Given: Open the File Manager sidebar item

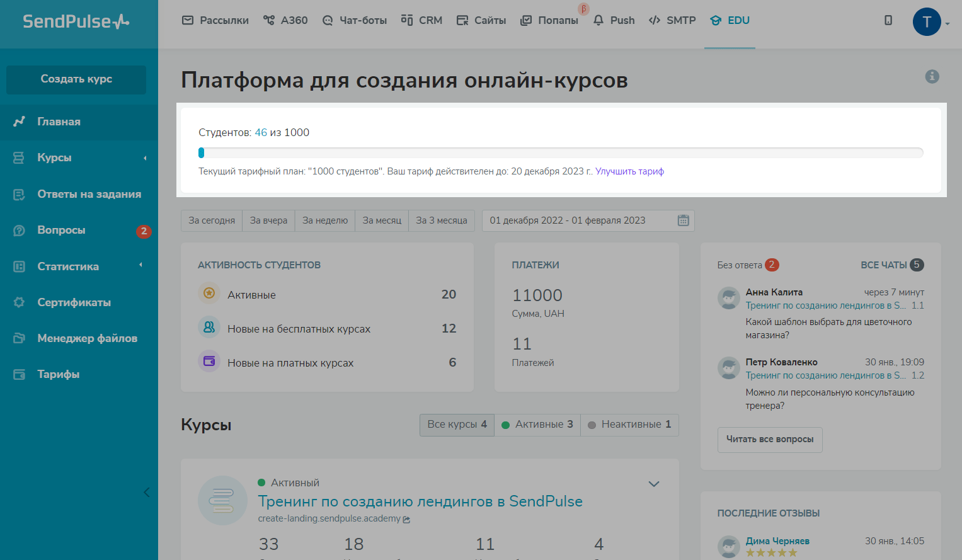Looking at the screenshot, I should pyautogui.click(x=87, y=338).
